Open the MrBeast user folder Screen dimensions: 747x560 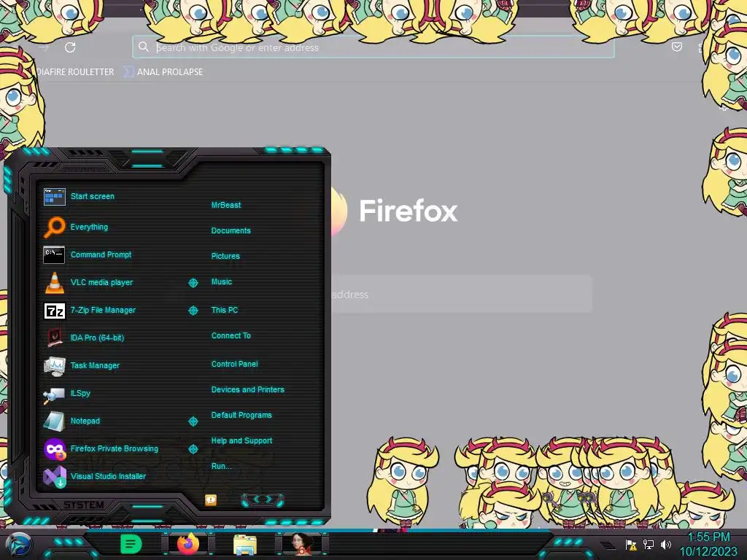226,205
